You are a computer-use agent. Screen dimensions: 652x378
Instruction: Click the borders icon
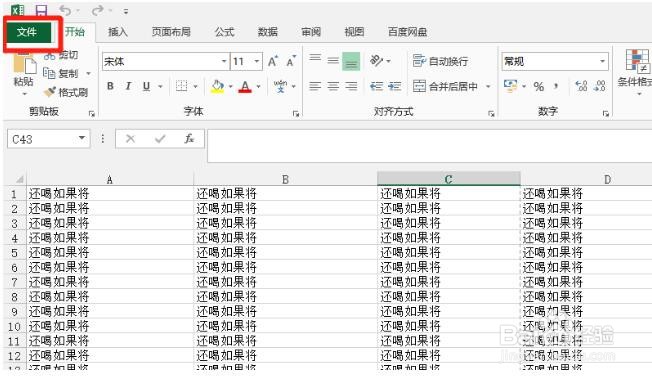tap(181, 86)
